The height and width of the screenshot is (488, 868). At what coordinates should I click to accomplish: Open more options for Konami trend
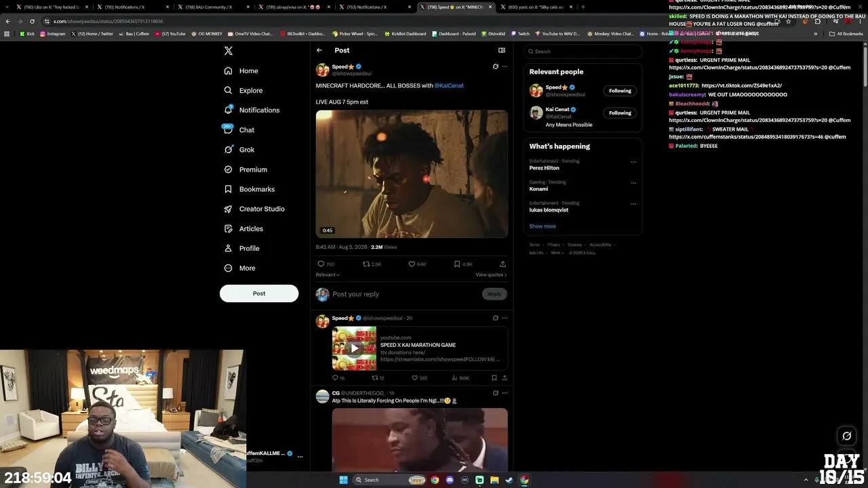[633, 183]
